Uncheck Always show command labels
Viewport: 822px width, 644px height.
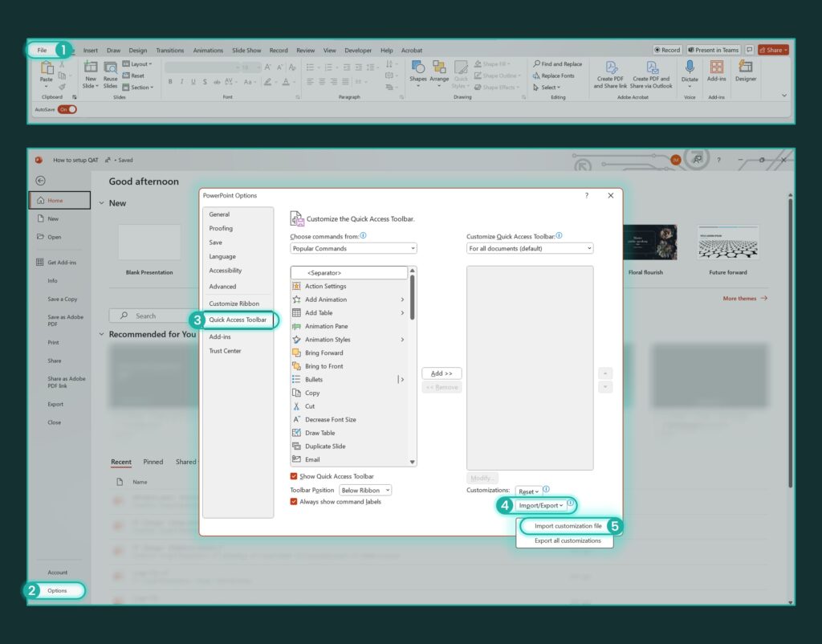(294, 501)
